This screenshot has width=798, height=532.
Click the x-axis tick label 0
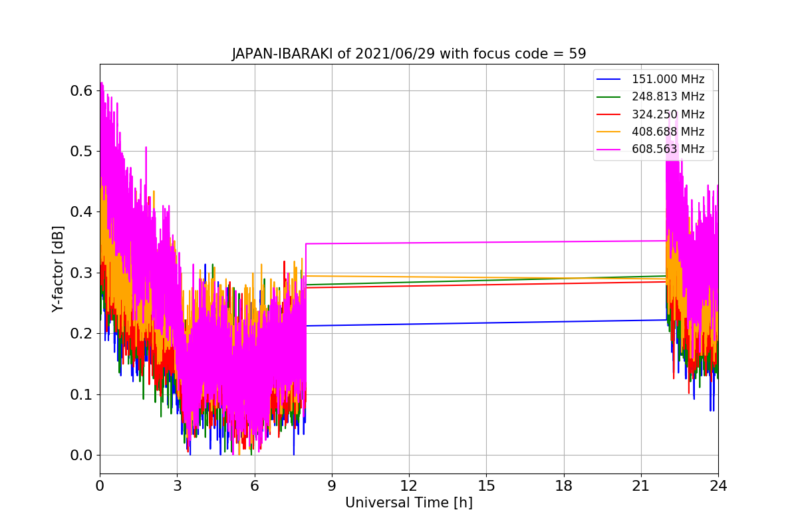100,485
